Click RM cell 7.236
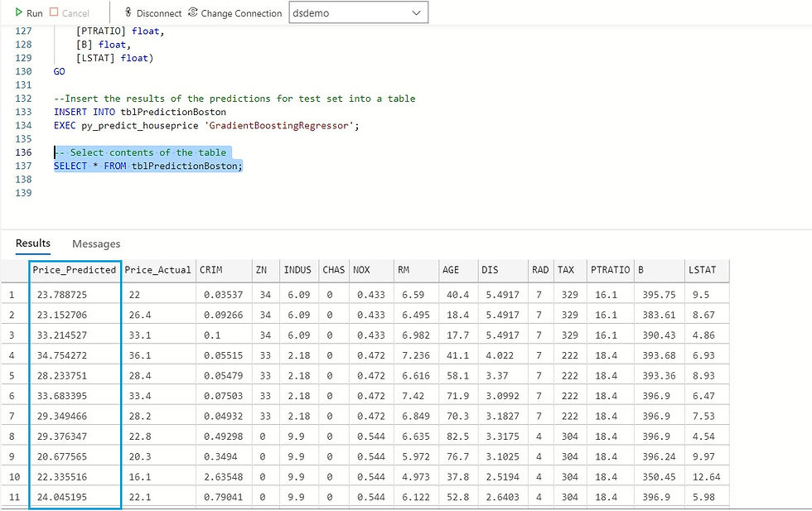This screenshot has height=511, width=812. point(416,355)
